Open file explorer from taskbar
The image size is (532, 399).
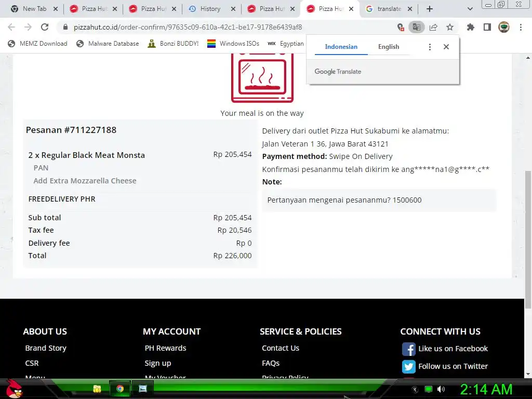coord(97,389)
